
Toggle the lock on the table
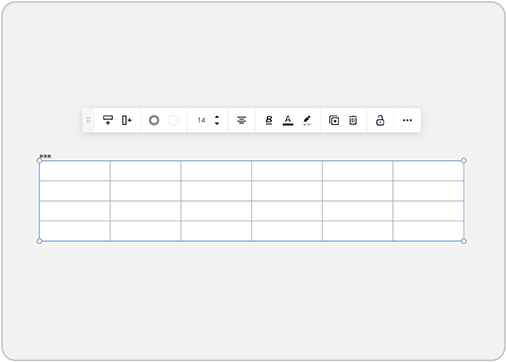[x=380, y=120]
